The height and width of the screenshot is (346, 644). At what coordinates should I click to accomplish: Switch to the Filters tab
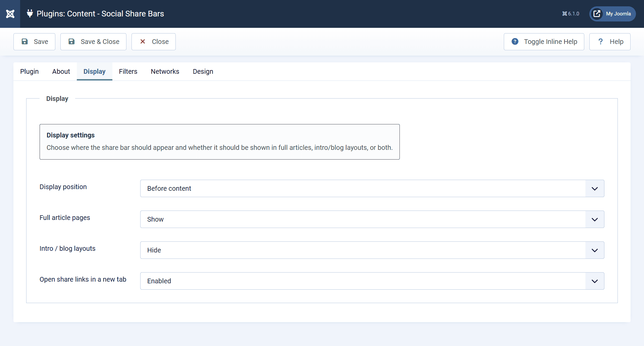(x=128, y=71)
